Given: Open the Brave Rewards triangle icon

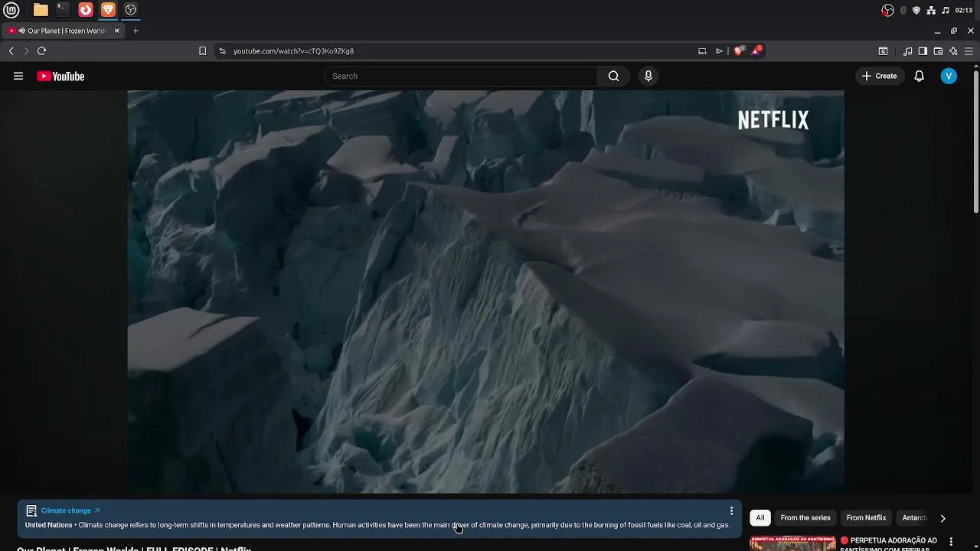Looking at the screenshot, I should [756, 51].
